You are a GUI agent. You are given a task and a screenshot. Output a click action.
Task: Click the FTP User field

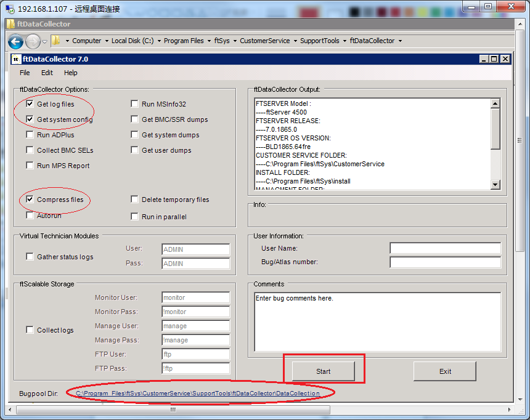tap(196, 354)
